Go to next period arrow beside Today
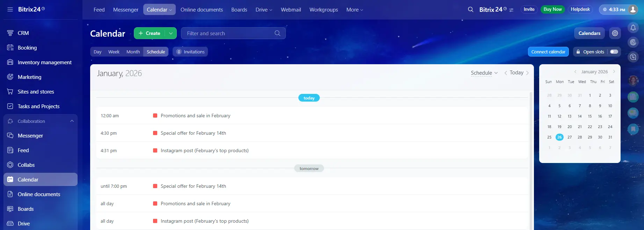The image size is (644, 230). pyautogui.click(x=527, y=73)
